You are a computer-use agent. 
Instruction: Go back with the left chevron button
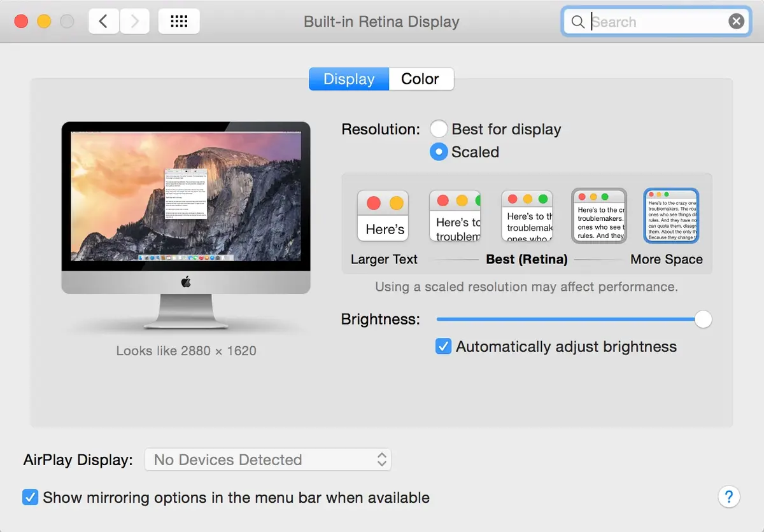click(x=103, y=22)
